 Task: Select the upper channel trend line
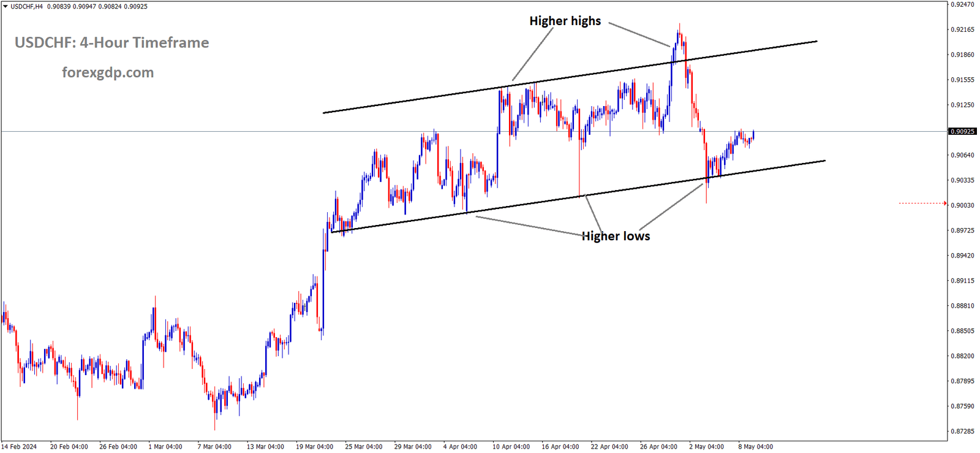[570, 77]
